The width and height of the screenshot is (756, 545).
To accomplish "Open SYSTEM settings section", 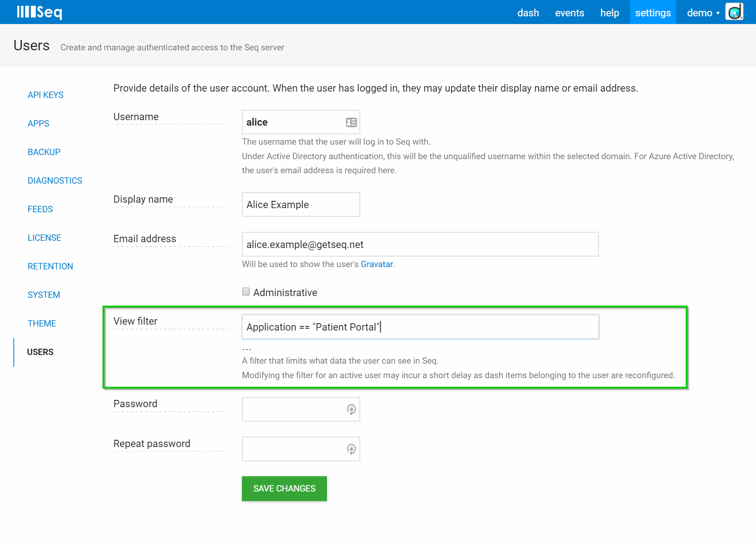I will pos(44,295).
